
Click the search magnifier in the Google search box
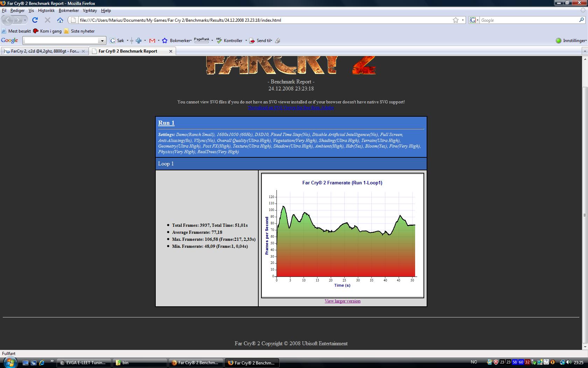click(581, 20)
